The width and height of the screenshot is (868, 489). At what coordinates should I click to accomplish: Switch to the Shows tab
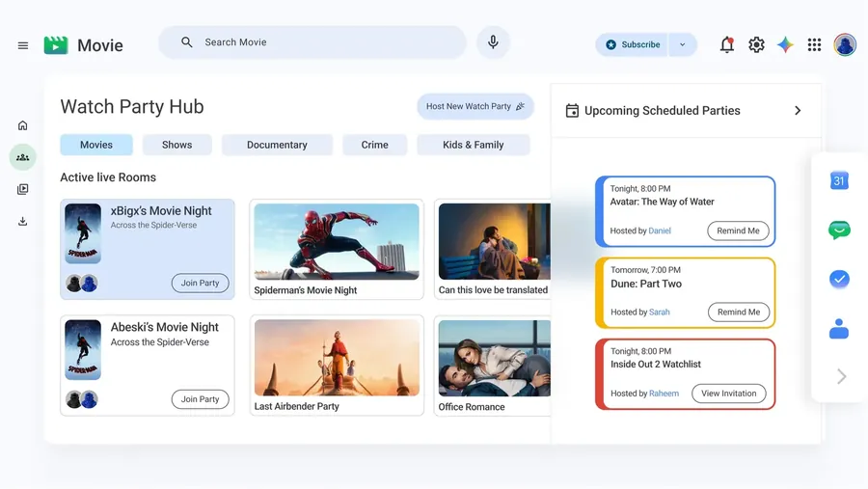coord(177,145)
